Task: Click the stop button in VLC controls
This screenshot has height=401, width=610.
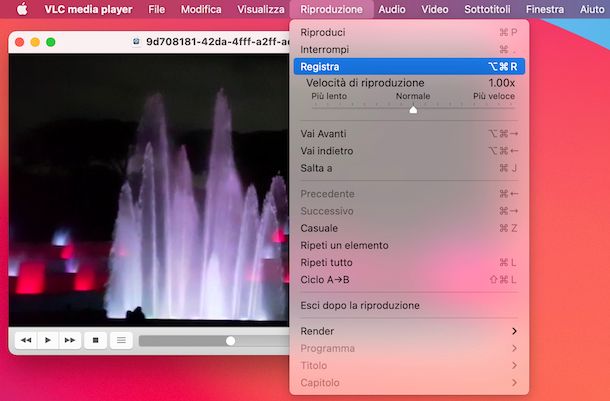Action: pos(95,340)
